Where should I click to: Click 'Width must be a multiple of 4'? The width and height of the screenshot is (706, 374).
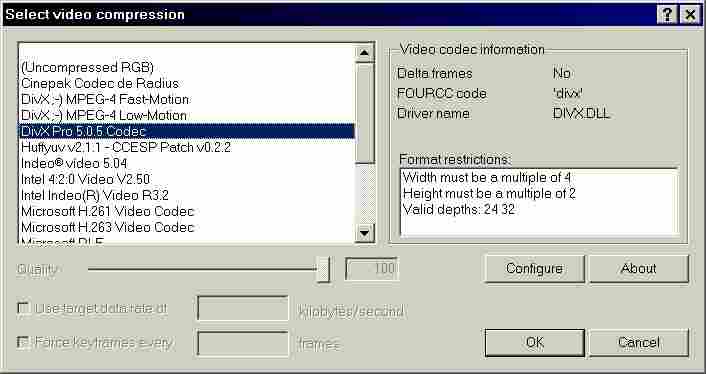[x=487, y=178]
